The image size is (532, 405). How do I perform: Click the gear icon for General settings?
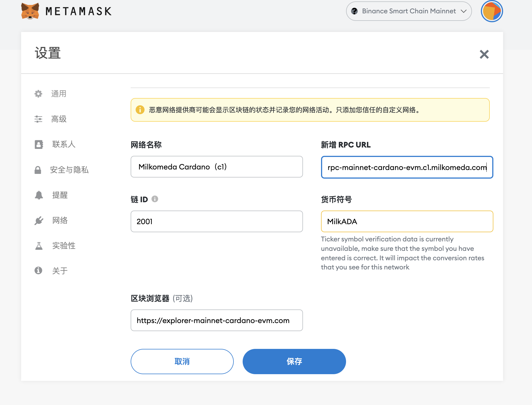tap(38, 94)
